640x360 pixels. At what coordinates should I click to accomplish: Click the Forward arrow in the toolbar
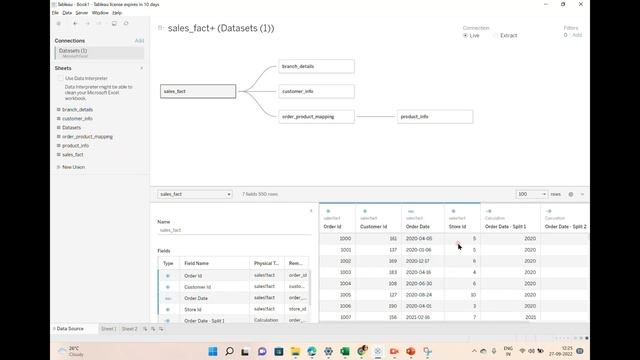(x=87, y=24)
